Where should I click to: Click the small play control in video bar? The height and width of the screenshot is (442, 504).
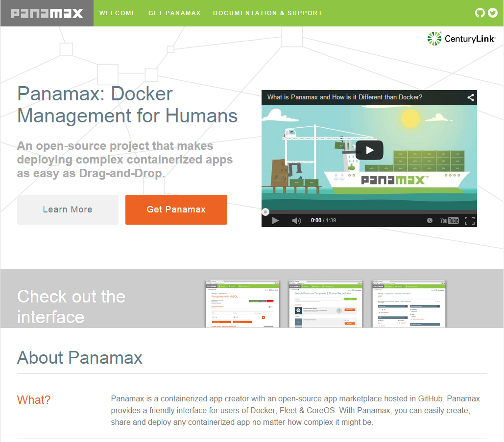(275, 220)
